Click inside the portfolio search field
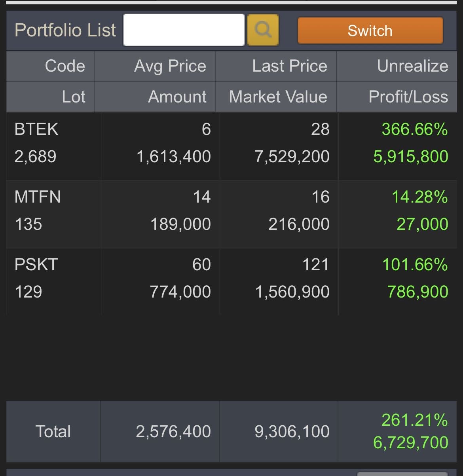Image resolution: width=463 pixels, height=476 pixels. coord(184,30)
